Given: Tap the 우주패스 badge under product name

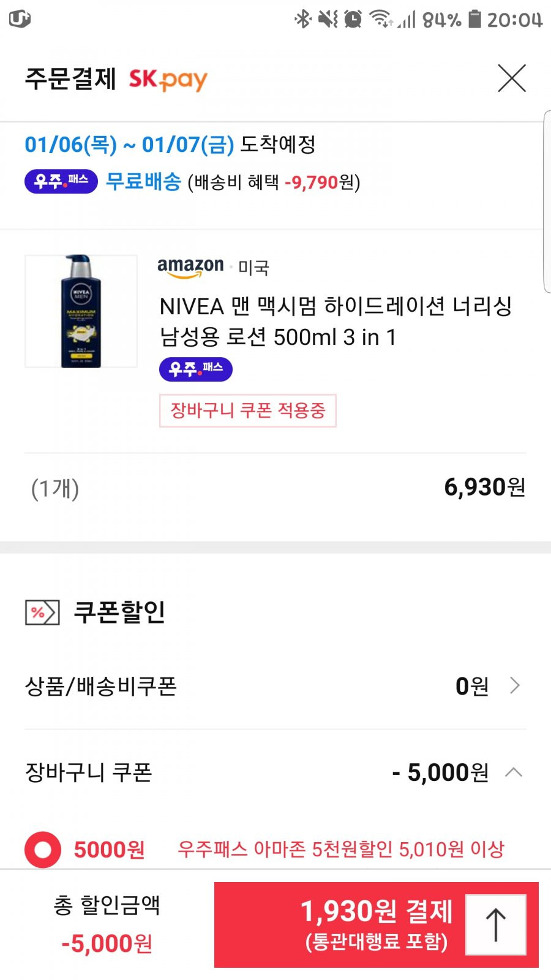Looking at the screenshot, I should 196,369.
